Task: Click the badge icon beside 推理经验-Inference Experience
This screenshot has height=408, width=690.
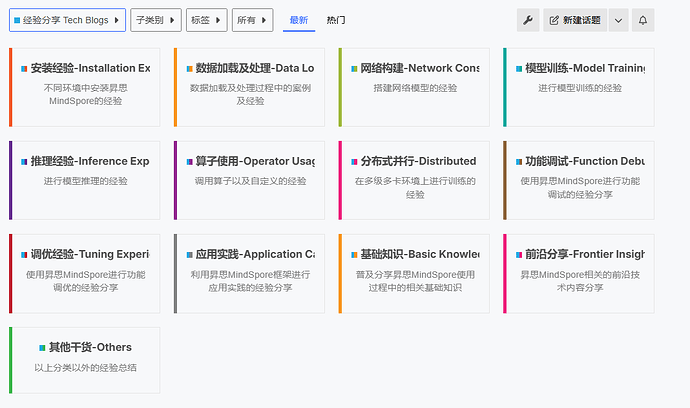Action: tap(23, 161)
